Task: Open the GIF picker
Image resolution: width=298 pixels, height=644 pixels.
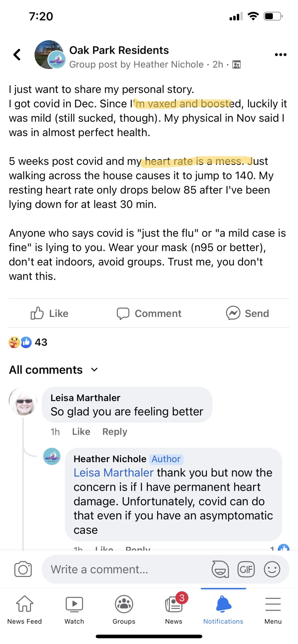Action: [x=246, y=569]
